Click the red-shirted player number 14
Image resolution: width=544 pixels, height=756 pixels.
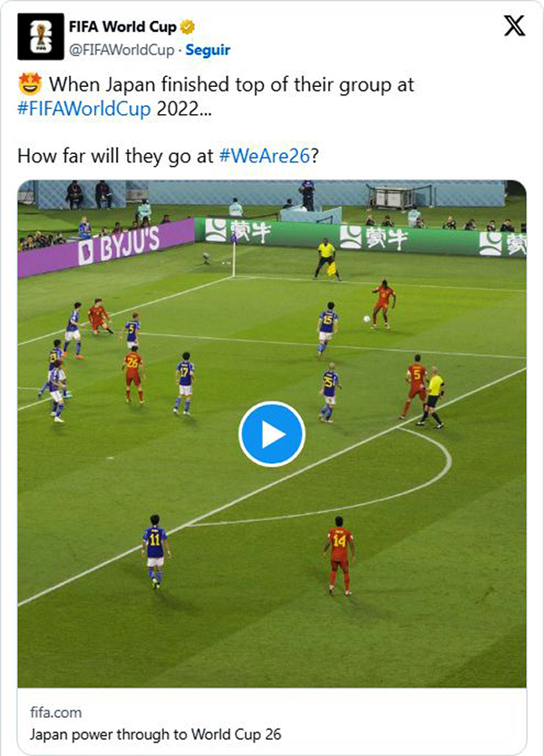coord(340,556)
